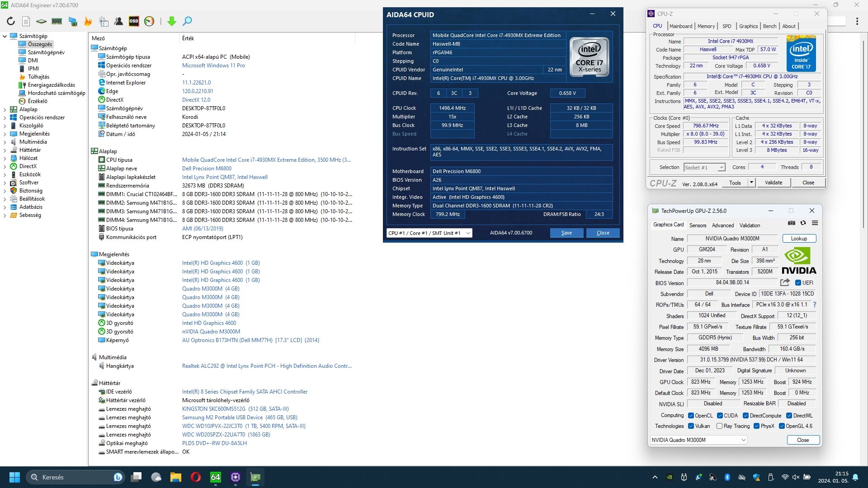Launch the system stability test flame icon

click(88, 21)
